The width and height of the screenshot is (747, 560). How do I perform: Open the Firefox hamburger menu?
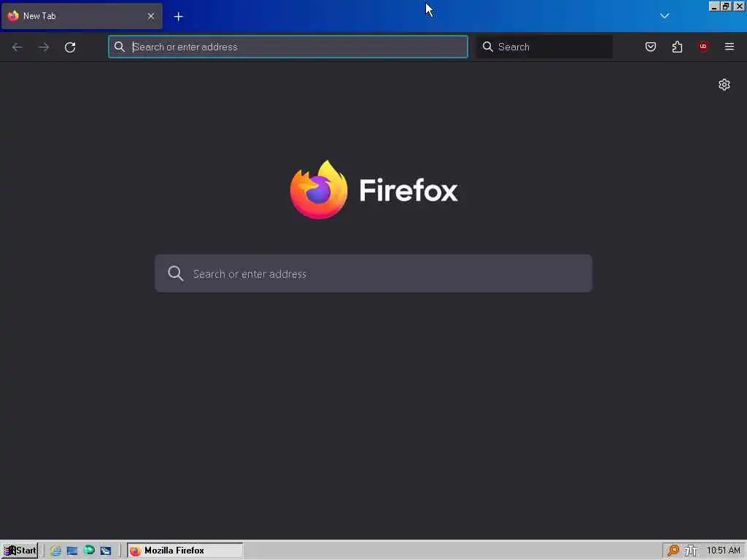click(x=729, y=47)
